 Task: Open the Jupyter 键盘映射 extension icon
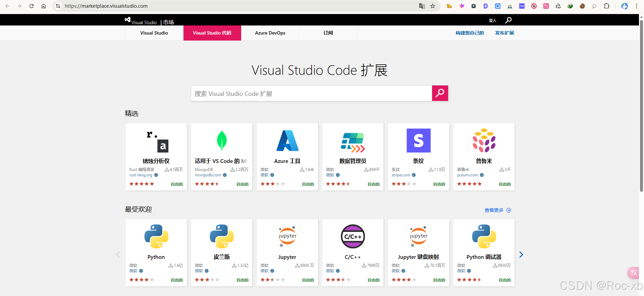[419, 236]
